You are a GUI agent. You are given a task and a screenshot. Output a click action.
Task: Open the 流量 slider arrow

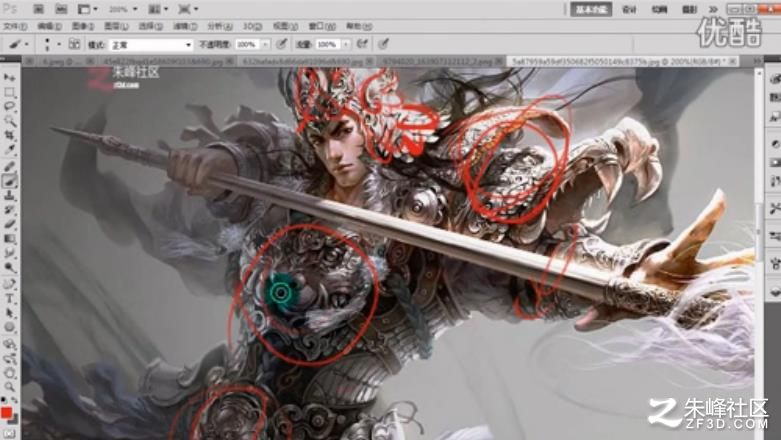tap(346, 45)
